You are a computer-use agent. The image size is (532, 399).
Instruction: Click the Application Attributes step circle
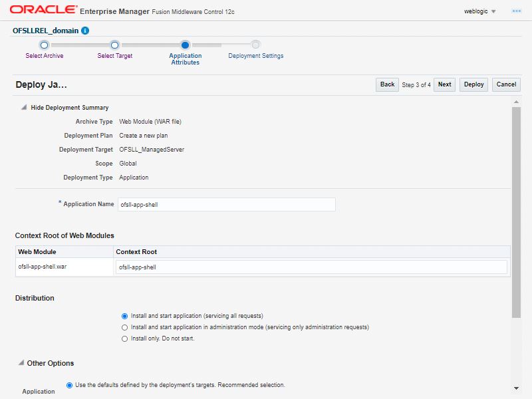click(x=185, y=45)
